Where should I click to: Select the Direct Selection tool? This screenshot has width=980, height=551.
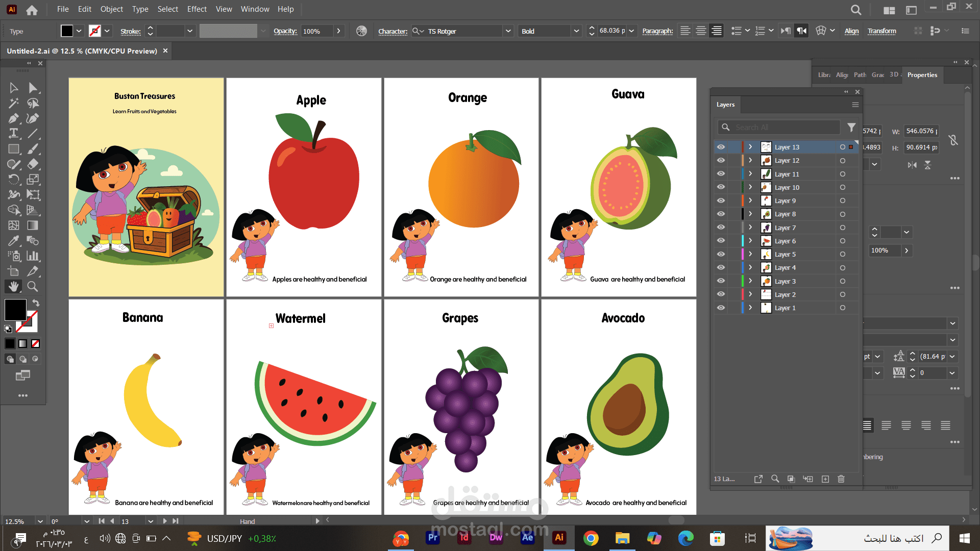[33, 88]
